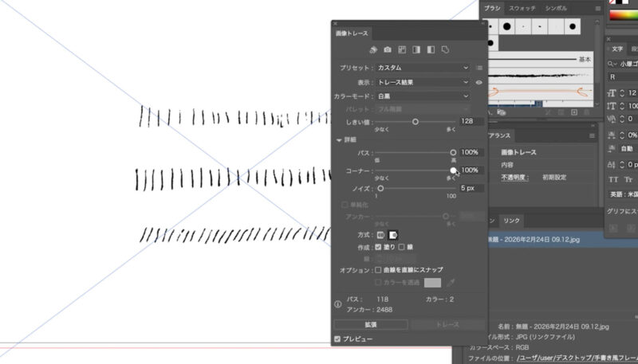This screenshot has width=638, height=364.
Task: Select 基本 brush stroke
Action: click(541, 59)
